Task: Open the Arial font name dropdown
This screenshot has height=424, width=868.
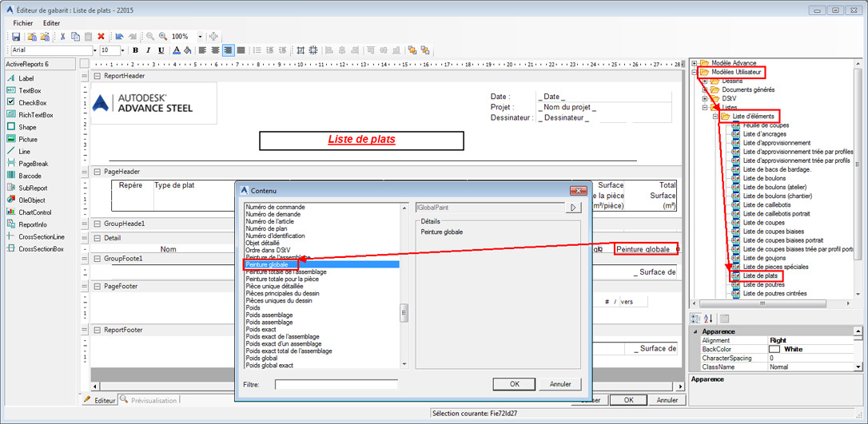Action: coord(95,50)
